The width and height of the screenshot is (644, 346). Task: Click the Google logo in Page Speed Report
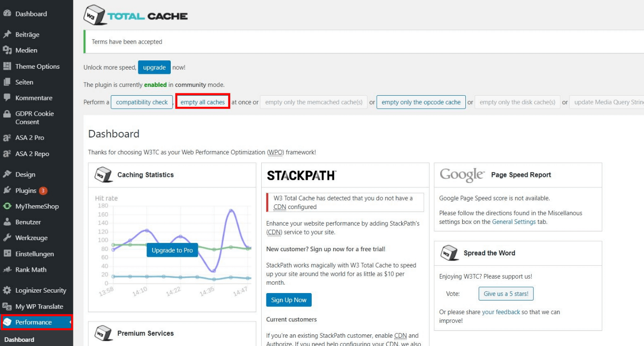pyautogui.click(x=462, y=175)
